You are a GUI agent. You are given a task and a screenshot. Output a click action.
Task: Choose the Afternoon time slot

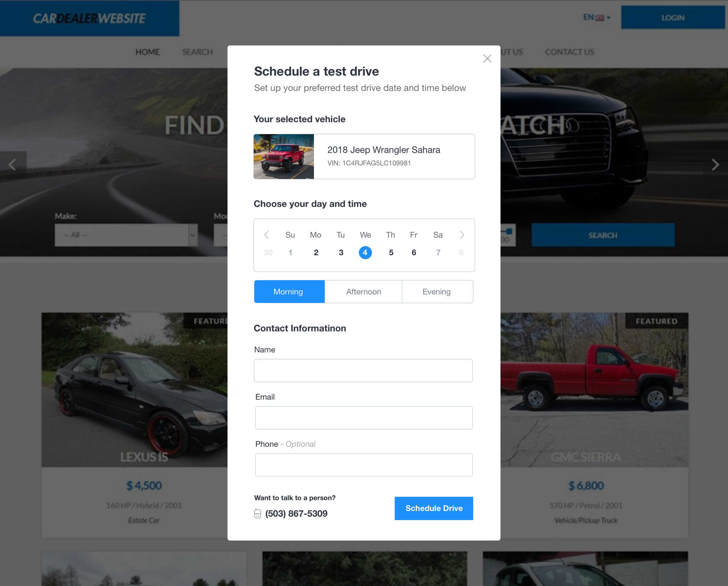(x=363, y=292)
